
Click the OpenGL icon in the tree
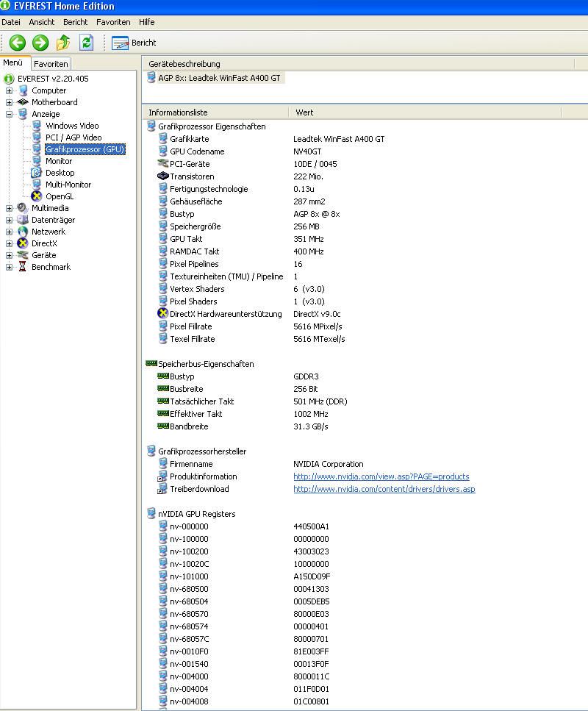(37, 196)
